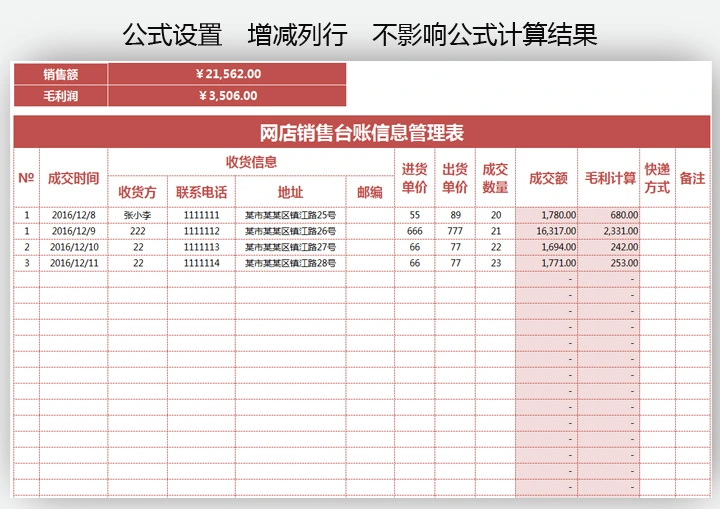Select the 邮编 column header
This screenshot has height=509, width=720.
coord(369,192)
